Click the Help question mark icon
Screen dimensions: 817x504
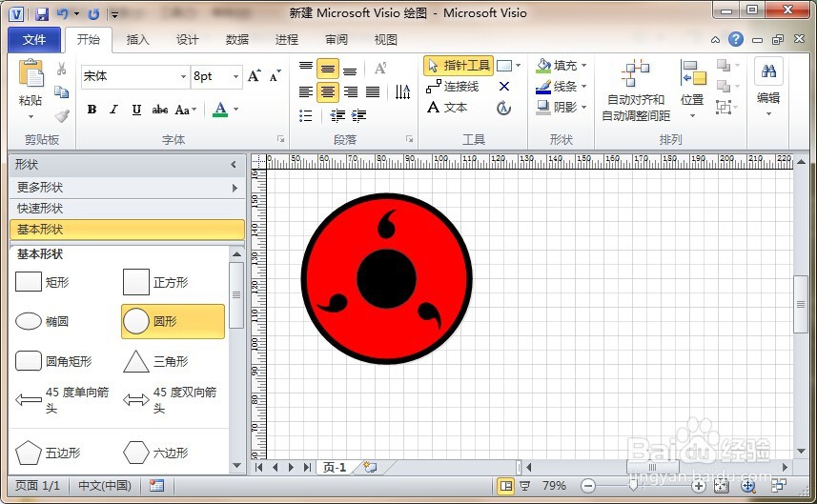(x=736, y=39)
